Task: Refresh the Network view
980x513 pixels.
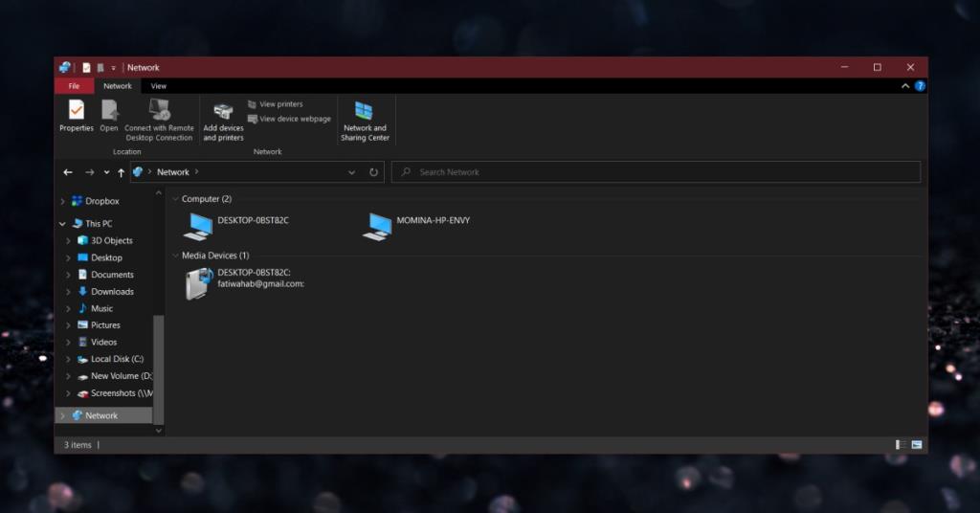Action: (374, 172)
